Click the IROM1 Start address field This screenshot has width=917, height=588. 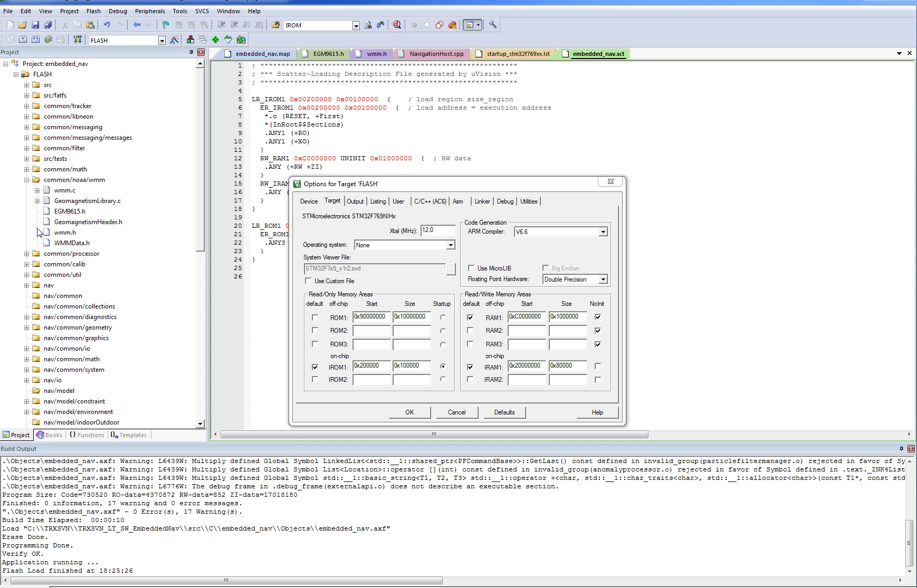(x=372, y=366)
